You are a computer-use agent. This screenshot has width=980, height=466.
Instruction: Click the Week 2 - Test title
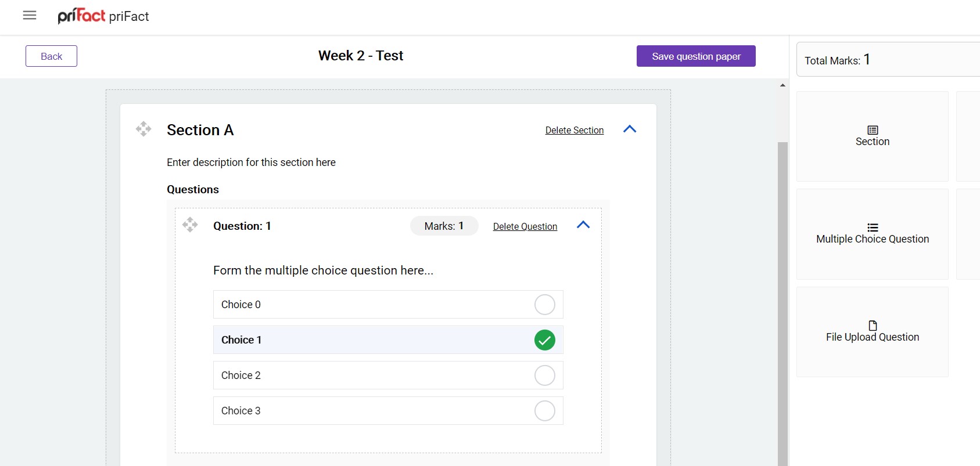point(361,56)
